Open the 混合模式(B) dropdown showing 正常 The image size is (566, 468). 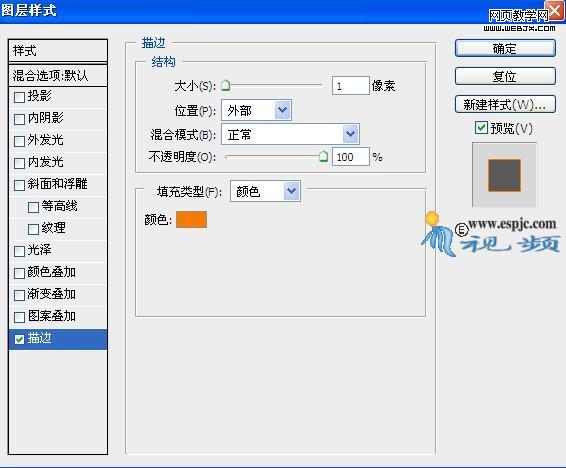290,134
